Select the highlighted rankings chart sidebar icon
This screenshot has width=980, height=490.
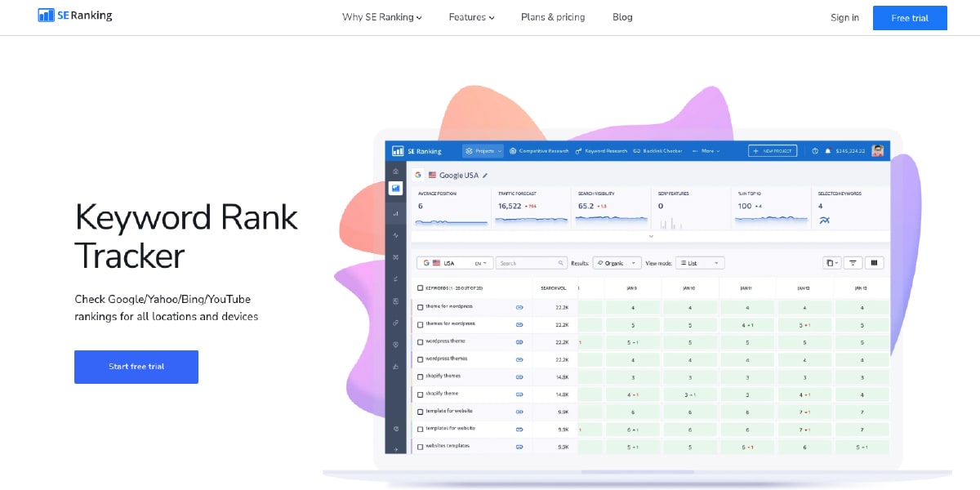(x=395, y=188)
